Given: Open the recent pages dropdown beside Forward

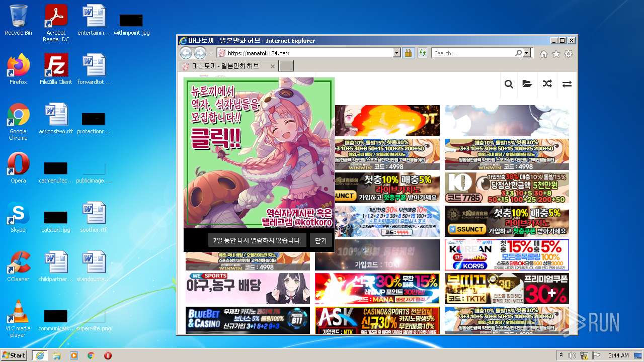Looking at the screenshot, I should (x=211, y=53).
